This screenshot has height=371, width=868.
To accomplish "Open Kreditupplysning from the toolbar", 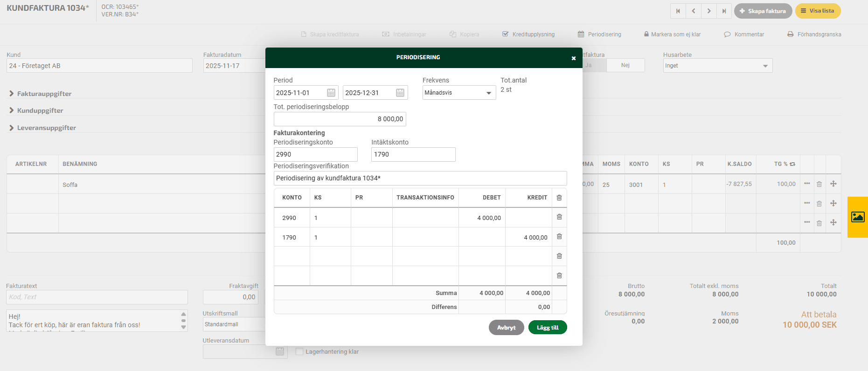I will click(x=528, y=34).
